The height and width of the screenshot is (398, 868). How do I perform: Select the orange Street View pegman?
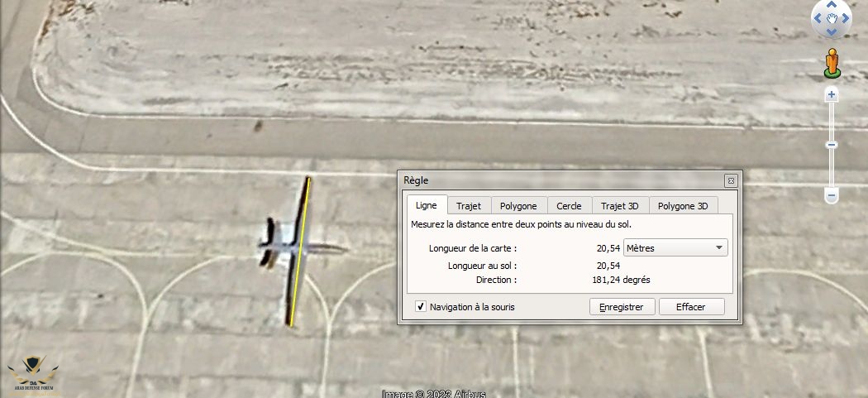click(832, 62)
